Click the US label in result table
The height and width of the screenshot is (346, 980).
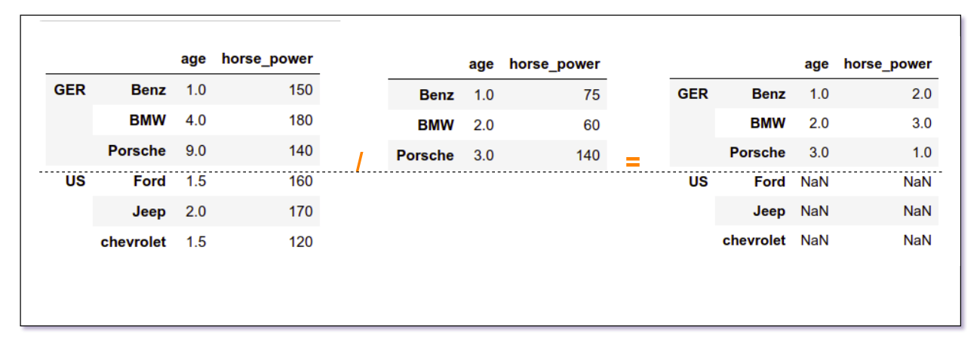[x=698, y=182]
